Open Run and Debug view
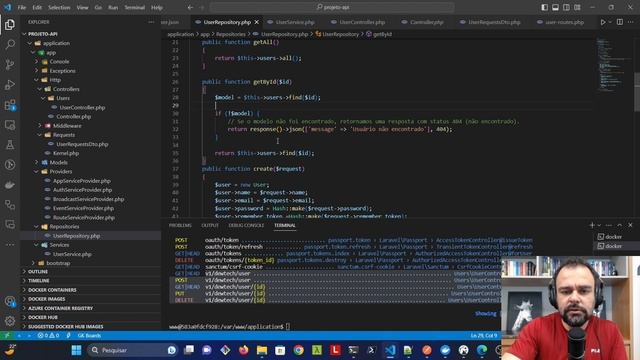Viewport: 640px width, 360px height. [x=10, y=84]
